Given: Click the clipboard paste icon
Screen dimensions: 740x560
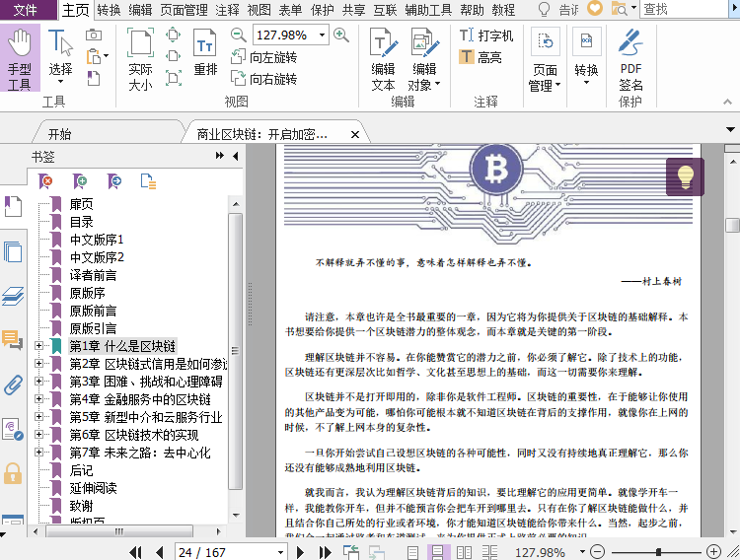Looking at the screenshot, I should pyautogui.click(x=95, y=56).
